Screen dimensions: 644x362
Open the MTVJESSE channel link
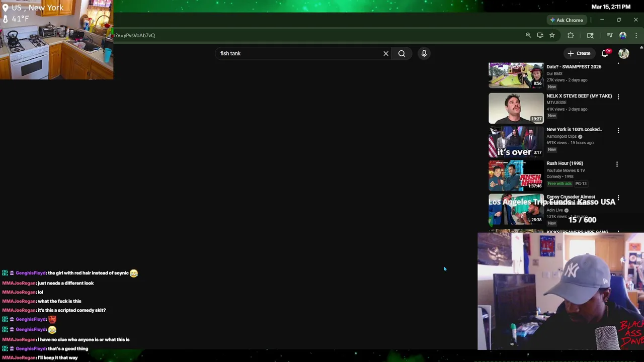556,103
